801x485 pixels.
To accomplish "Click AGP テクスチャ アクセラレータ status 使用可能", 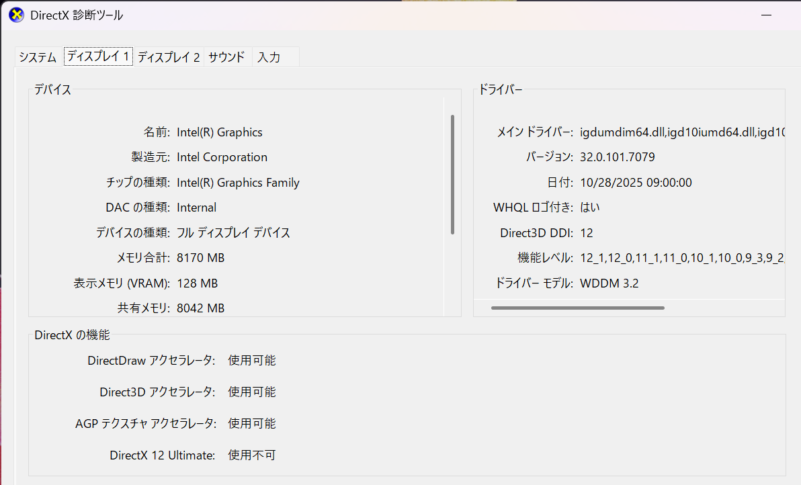I will tap(252, 424).
